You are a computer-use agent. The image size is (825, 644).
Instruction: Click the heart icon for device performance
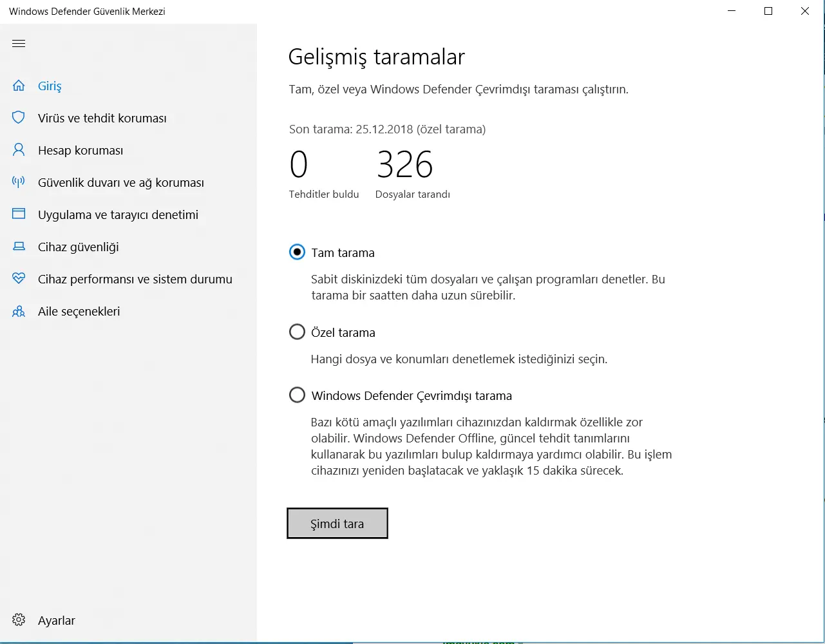tap(19, 279)
